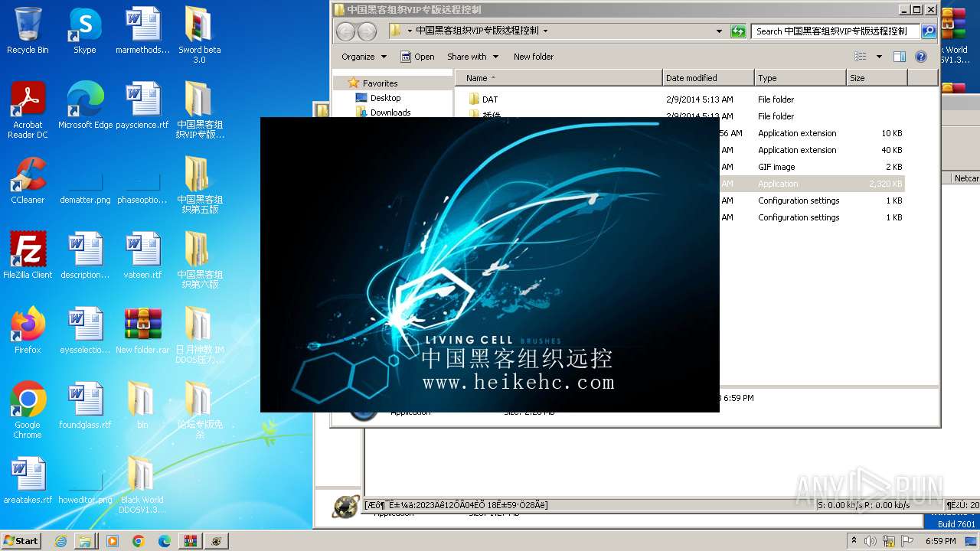Select the Sword beta 3.0 folder

tap(199, 34)
